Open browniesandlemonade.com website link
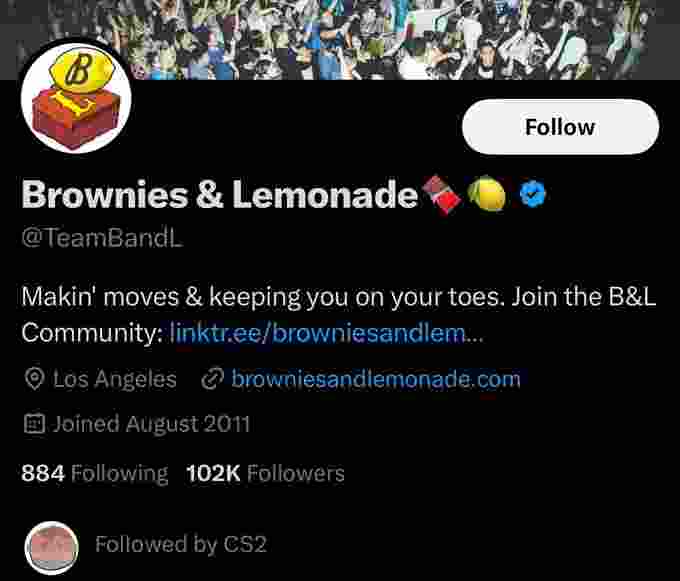The width and height of the screenshot is (680, 581). pyautogui.click(x=376, y=379)
